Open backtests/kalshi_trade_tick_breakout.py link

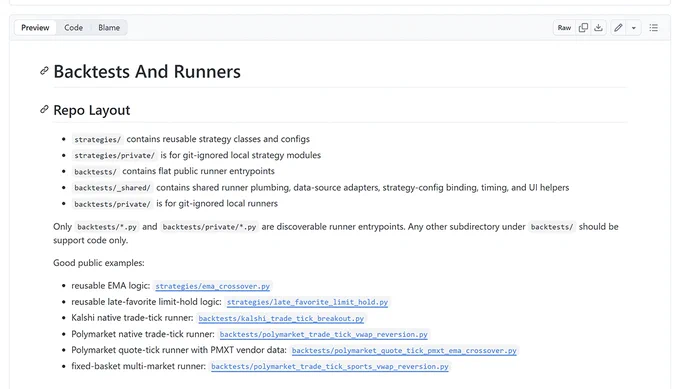tap(281, 318)
